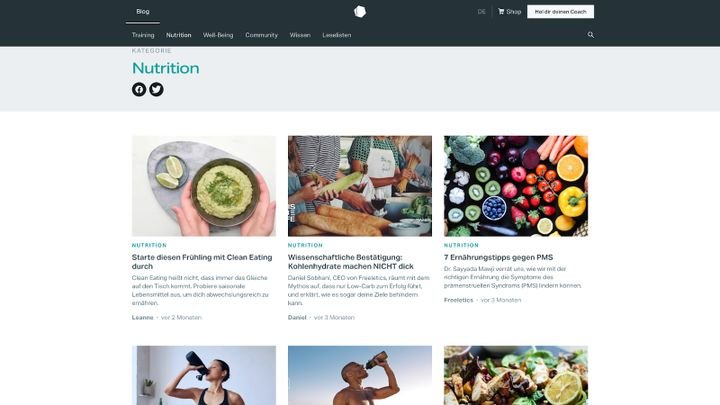Open article 'Kohlenhydrate machen NICHT dick'
Image resolution: width=720 pixels, height=405 pixels.
tap(351, 262)
